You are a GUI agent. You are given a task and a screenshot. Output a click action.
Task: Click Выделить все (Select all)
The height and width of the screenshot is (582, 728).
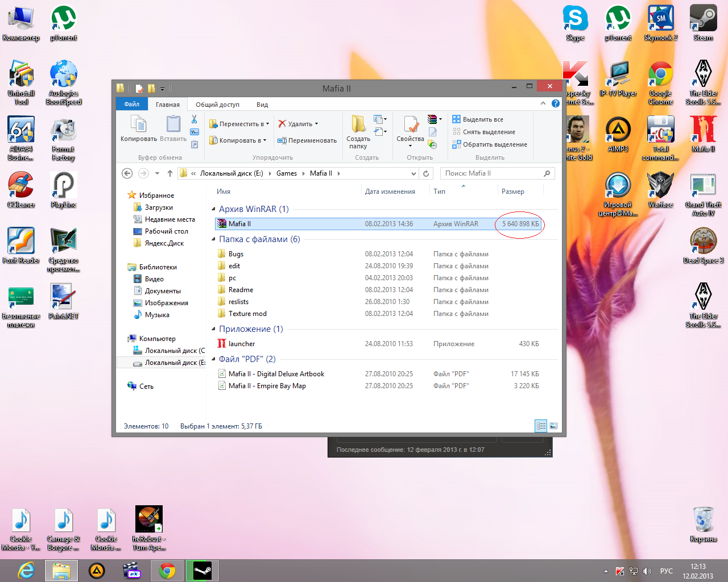[482, 119]
